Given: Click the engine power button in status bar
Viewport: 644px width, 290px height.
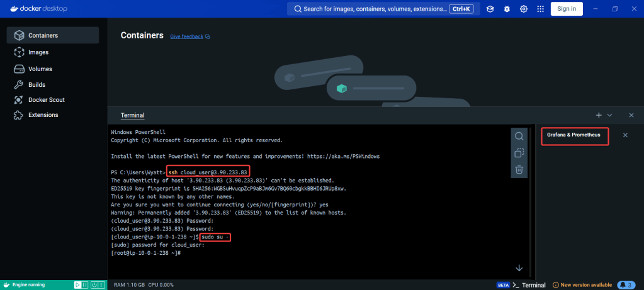Looking at the screenshot, I should click(x=93, y=285).
